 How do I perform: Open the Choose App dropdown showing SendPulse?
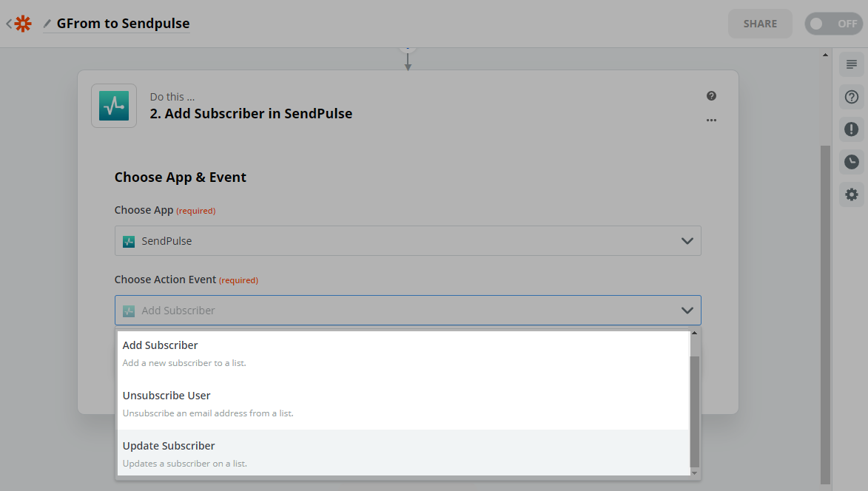click(x=407, y=240)
